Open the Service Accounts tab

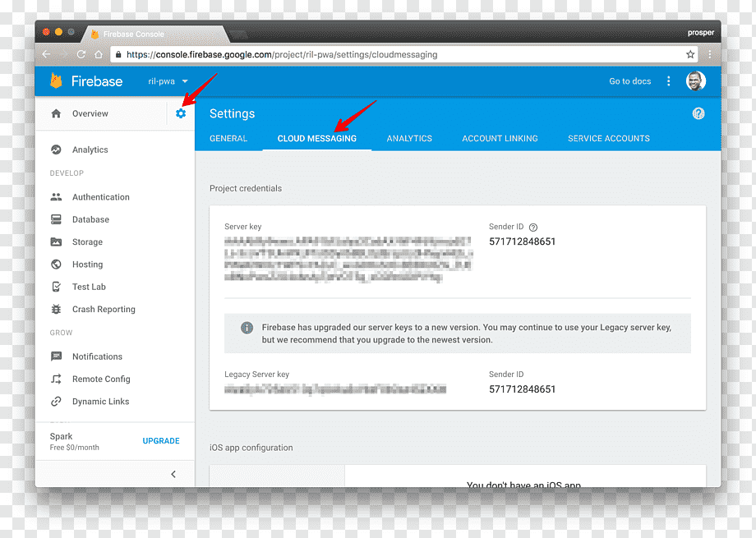609,139
